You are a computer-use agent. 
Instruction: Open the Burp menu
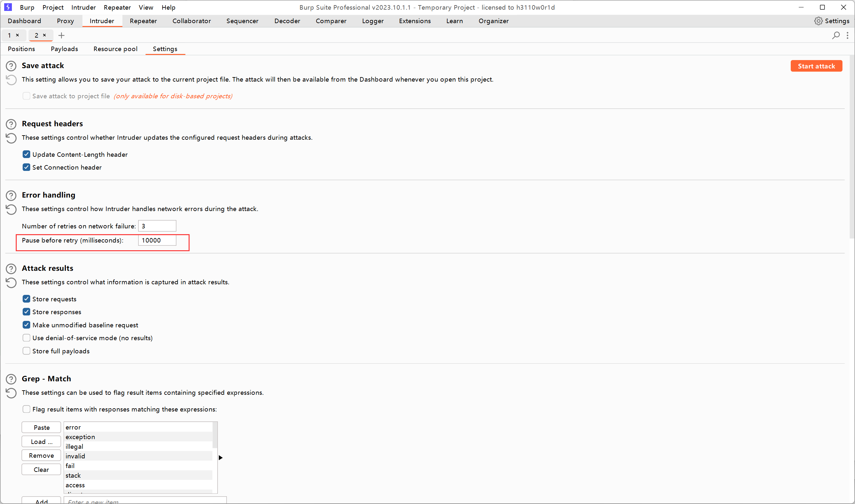(27, 7)
